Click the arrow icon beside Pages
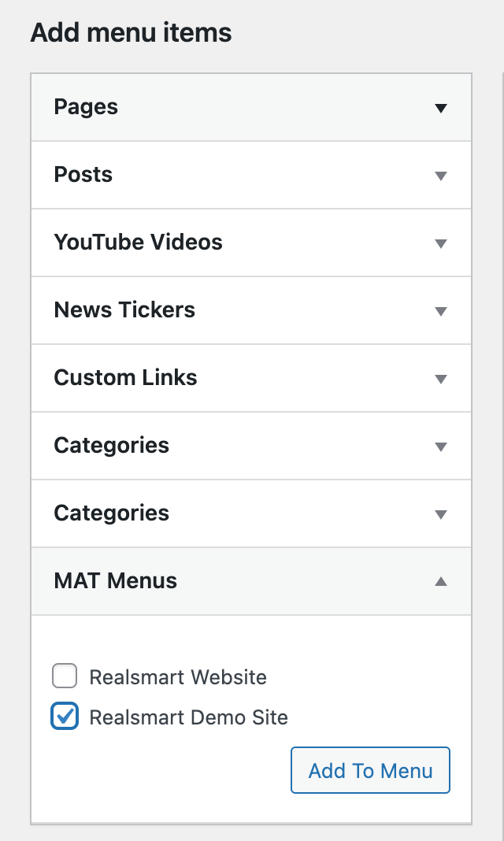This screenshot has width=504, height=841. [441, 108]
